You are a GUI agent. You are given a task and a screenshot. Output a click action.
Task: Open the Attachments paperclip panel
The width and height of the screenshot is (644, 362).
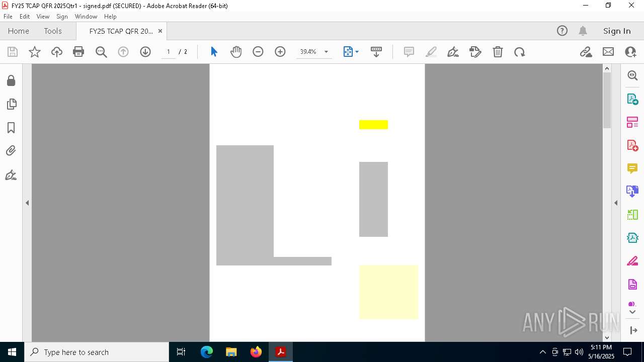tap(11, 151)
